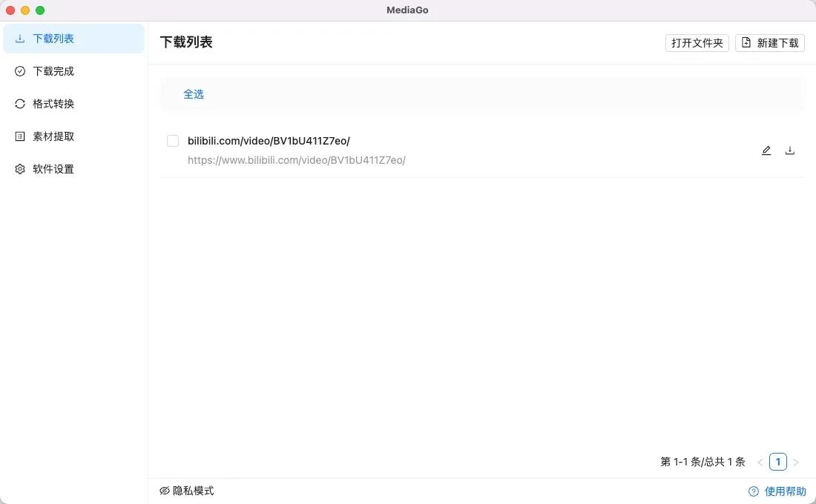Switch to the 下载完成 section
816x504 pixels.
73,71
